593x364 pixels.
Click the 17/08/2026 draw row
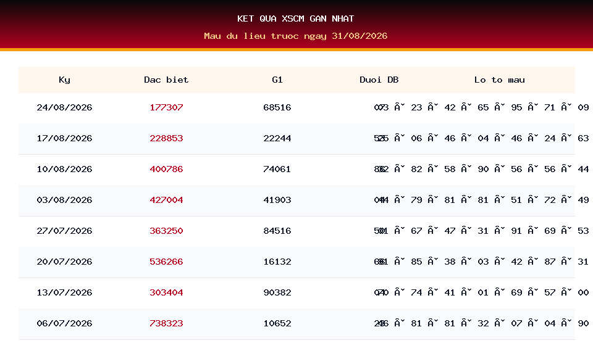[x=296, y=139]
